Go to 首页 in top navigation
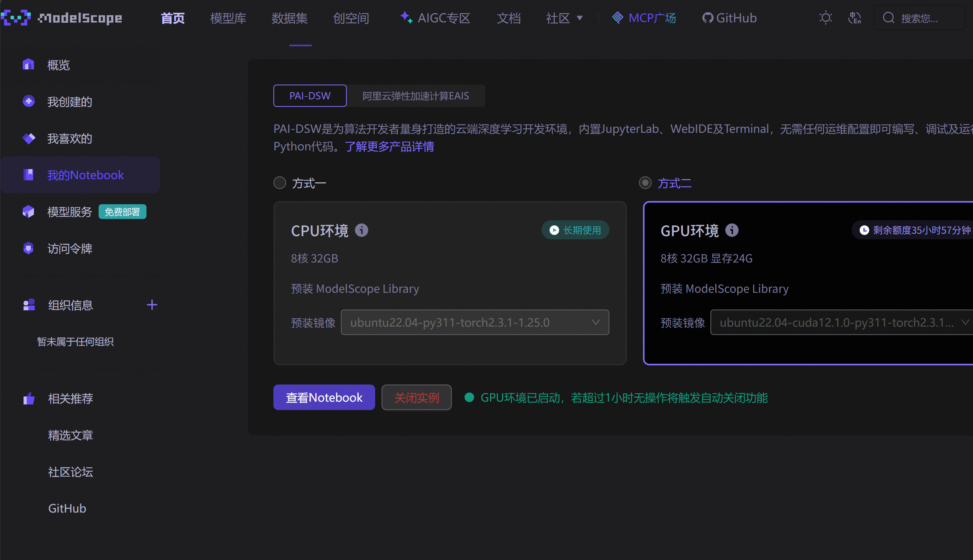 point(173,18)
